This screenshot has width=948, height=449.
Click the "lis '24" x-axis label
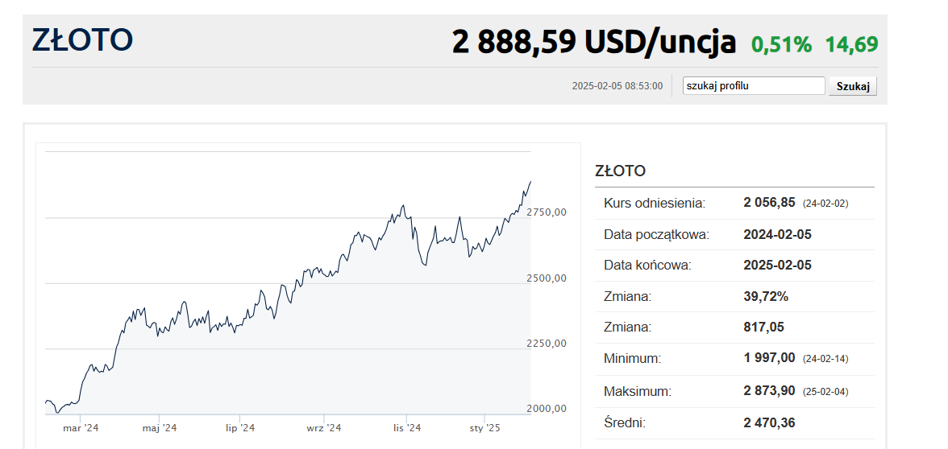click(406, 427)
